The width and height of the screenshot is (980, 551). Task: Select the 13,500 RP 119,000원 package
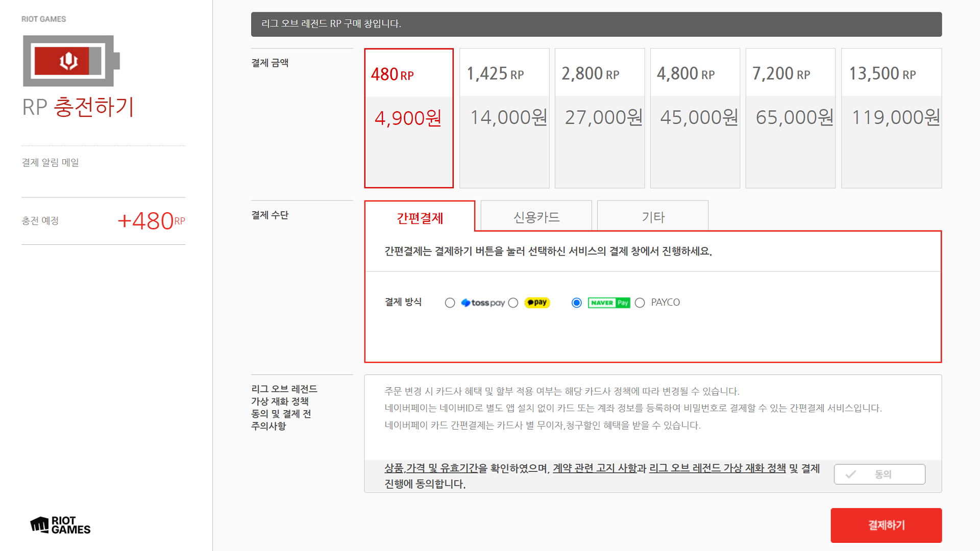pyautogui.click(x=891, y=118)
